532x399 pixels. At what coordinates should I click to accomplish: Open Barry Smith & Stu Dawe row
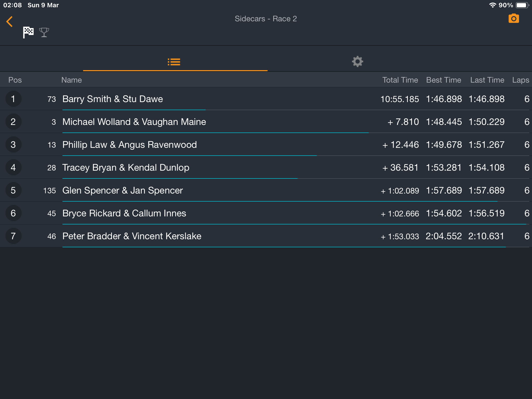coord(266,99)
